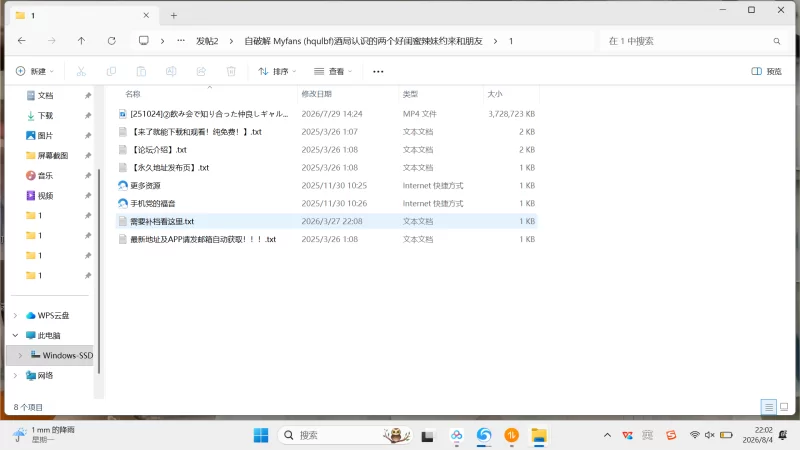Screen dimensions: 800x450
Task: Click the muted volume tray icon
Action: click(x=709, y=435)
